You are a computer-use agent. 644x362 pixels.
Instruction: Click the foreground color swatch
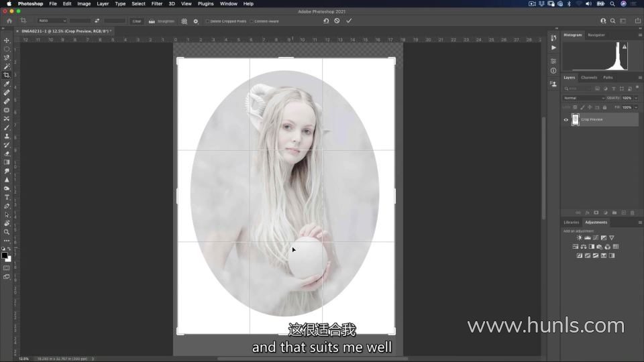(5, 255)
